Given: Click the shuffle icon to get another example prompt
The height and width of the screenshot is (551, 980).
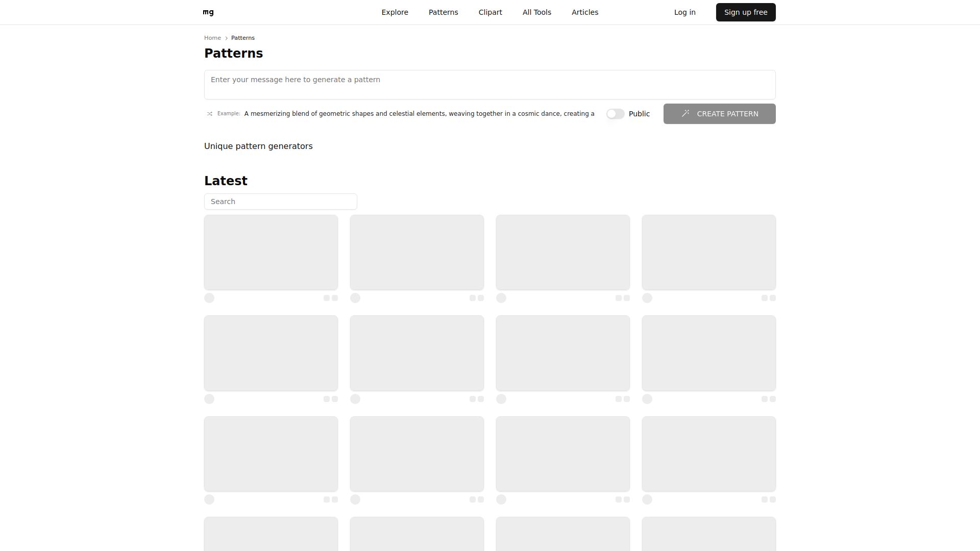Looking at the screenshot, I should (209, 113).
